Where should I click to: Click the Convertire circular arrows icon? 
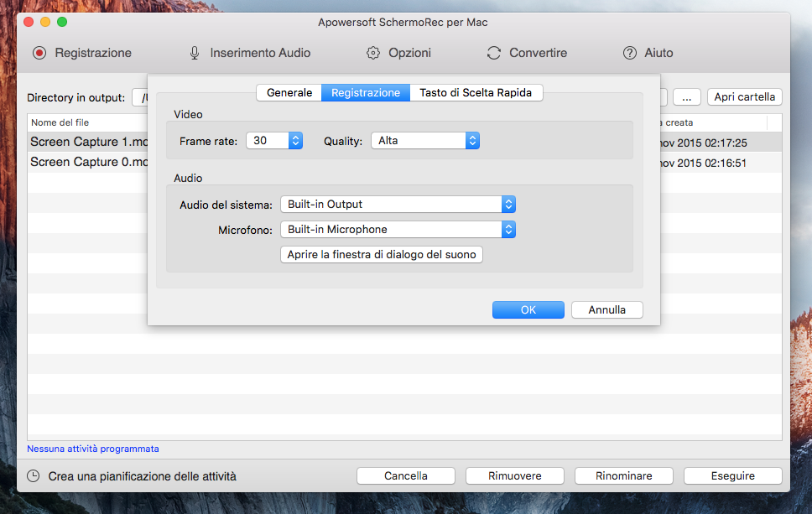493,53
